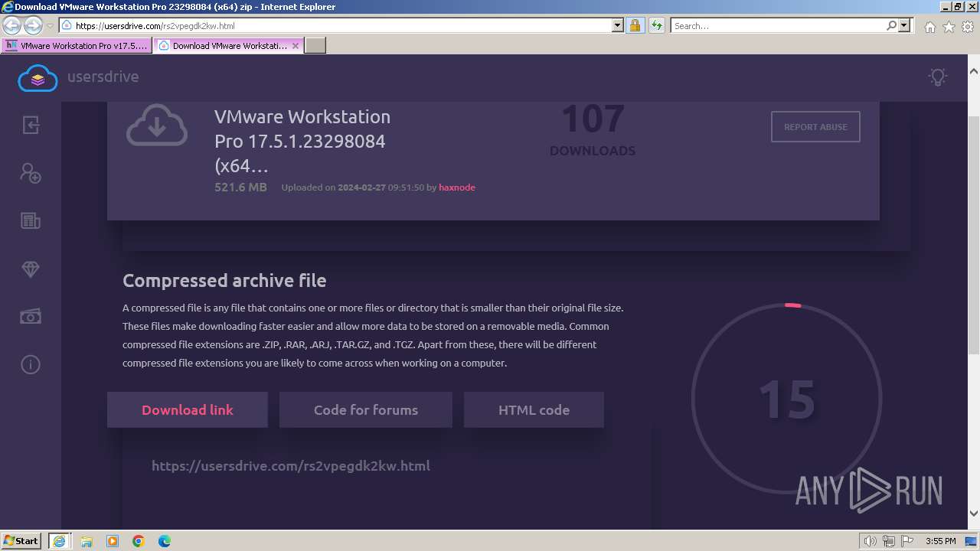The width and height of the screenshot is (980, 551).
Task: Open a new blank tab
Action: pyautogui.click(x=315, y=45)
